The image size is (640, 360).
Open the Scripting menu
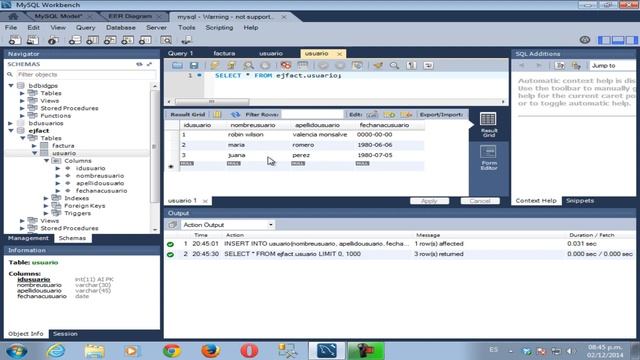click(219, 27)
